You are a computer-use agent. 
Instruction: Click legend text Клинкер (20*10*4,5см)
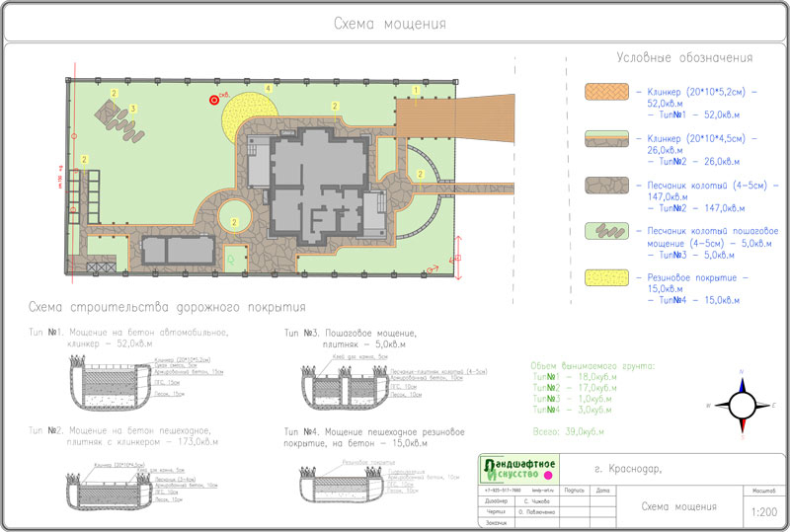(x=696, y=138)
